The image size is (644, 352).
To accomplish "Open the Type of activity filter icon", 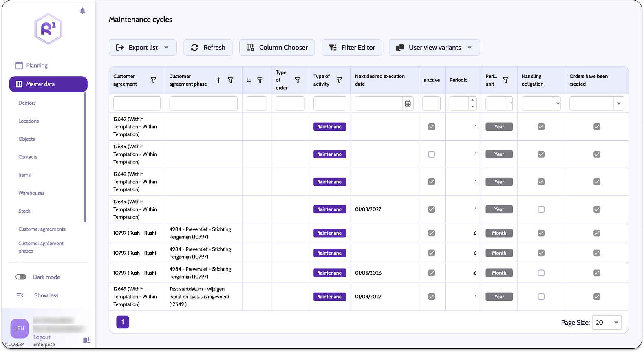I will 339,80.
